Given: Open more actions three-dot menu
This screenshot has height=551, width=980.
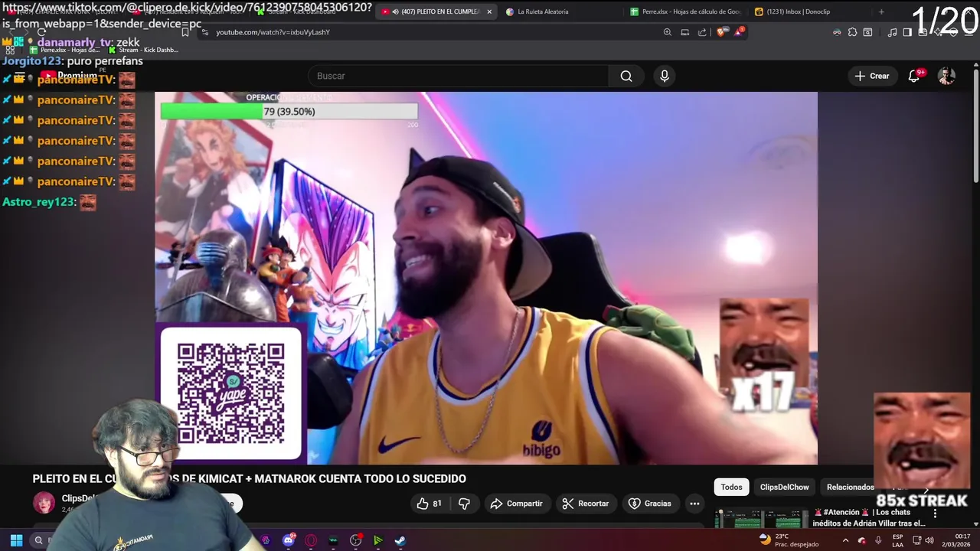Looking at the screenshot, I should (694, 504).
